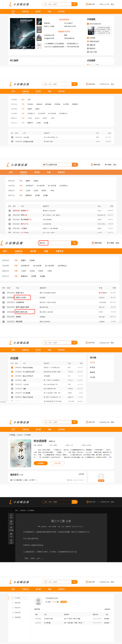Select the 女频 channel filter option
The image size is (122, 644).
coord(29,99)
